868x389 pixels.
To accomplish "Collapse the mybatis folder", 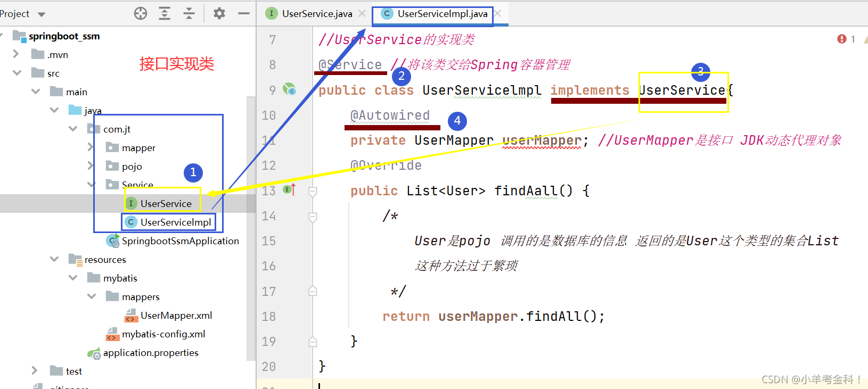I will 73,278.
